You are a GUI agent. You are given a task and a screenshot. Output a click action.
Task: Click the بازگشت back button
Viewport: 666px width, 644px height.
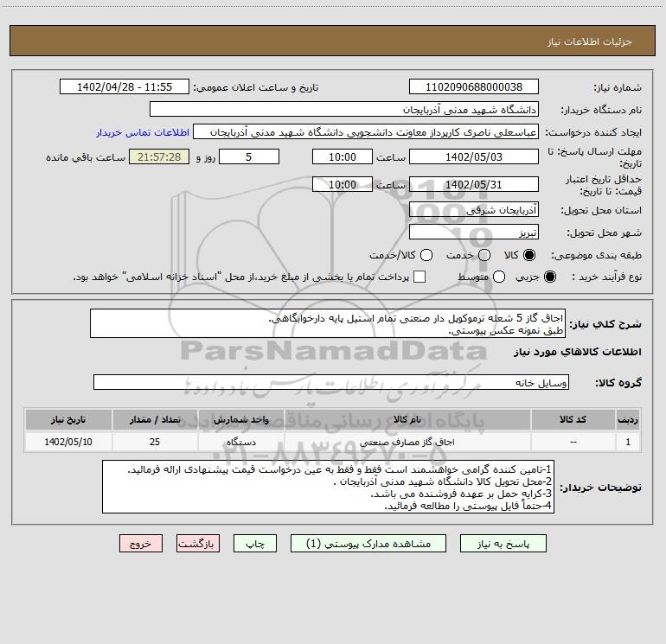198,544
